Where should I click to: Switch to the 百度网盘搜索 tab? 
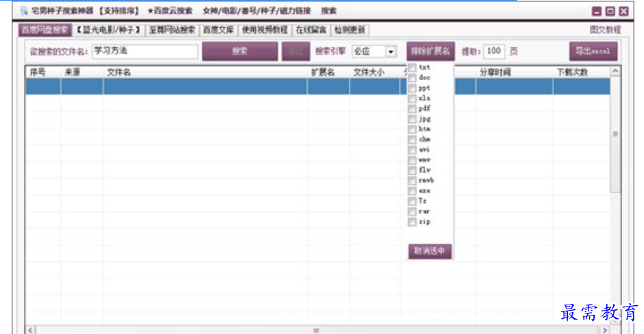(45, 30)
